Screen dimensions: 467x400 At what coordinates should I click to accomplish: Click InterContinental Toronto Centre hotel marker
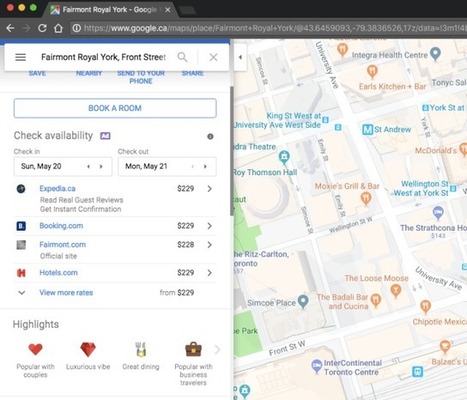tap(316, 366)
